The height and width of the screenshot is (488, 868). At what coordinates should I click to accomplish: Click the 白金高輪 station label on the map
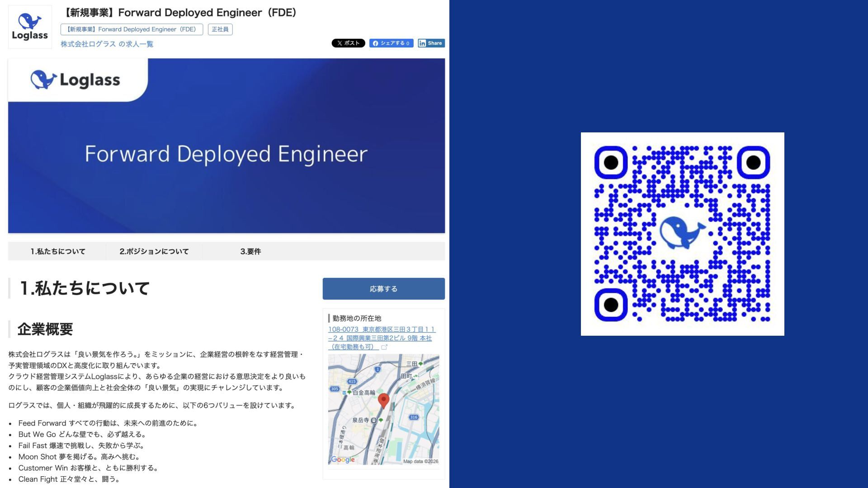[363, 393]
